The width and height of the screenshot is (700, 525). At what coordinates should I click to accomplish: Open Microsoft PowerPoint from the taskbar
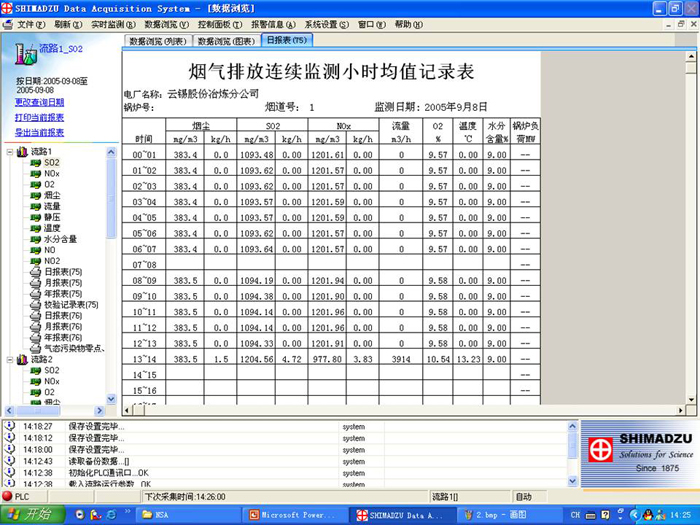coord(294,514)
